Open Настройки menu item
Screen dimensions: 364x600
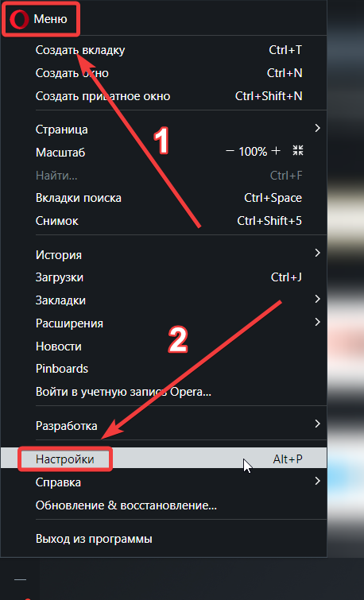coord(164,459)
